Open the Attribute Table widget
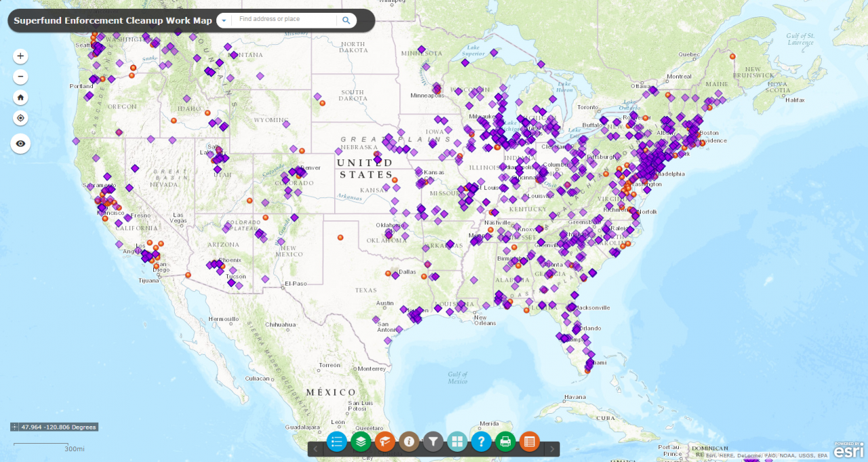 click(x=529, y=441)
